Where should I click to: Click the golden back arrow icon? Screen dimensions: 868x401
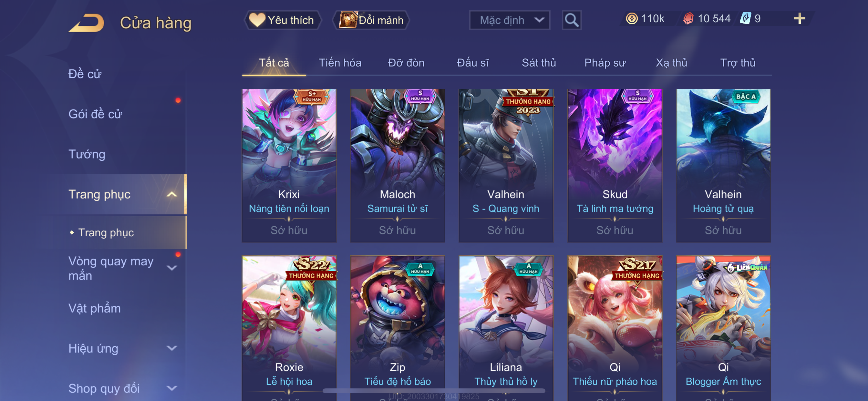point(87,23)
